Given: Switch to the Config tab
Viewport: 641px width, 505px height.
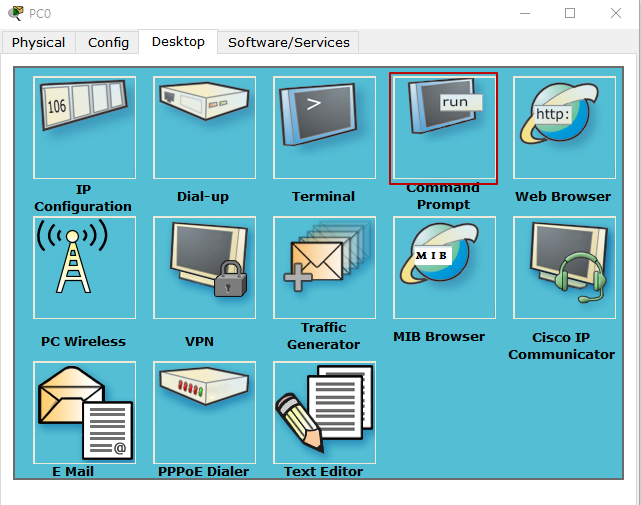Looking at the screenshot, I should (108, 43).
